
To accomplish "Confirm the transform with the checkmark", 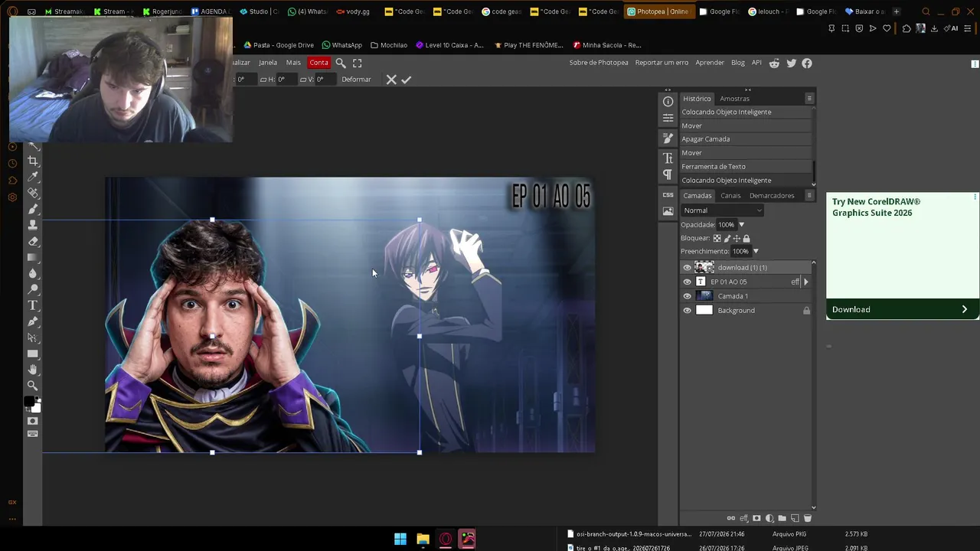I will [x=407, y=80].
